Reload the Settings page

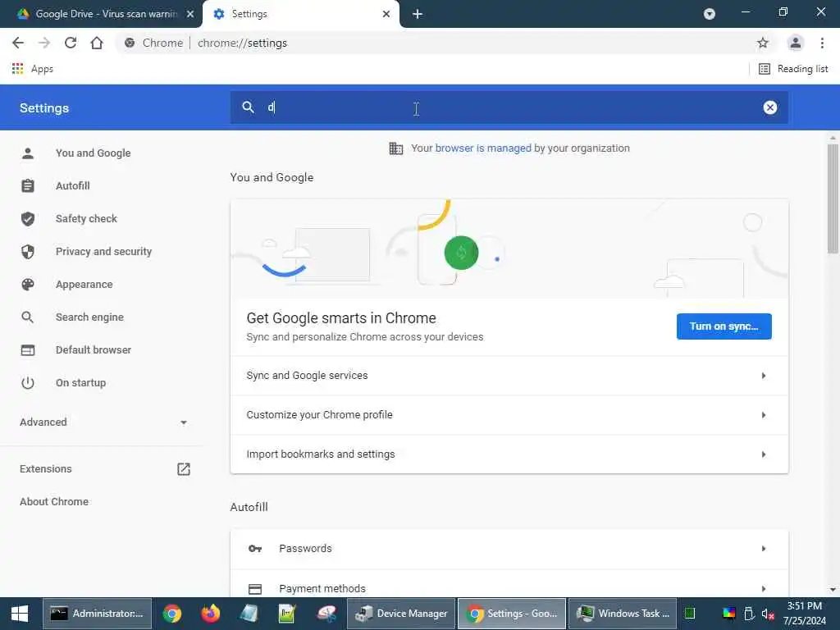[x=71, y=43]
